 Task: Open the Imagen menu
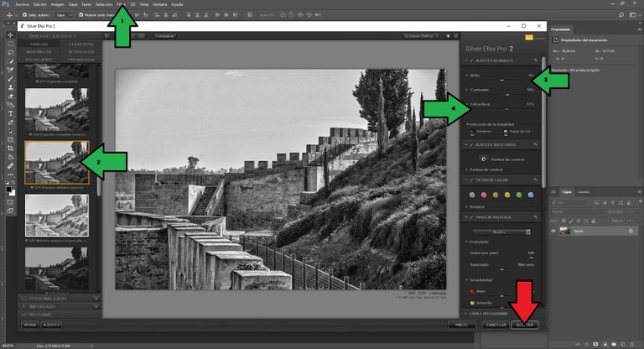pos(58,4)
